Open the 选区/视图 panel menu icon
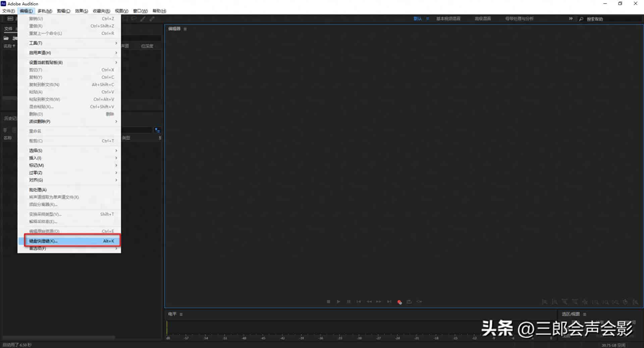The width and height of the screenshot is (644, 348). 585,315
